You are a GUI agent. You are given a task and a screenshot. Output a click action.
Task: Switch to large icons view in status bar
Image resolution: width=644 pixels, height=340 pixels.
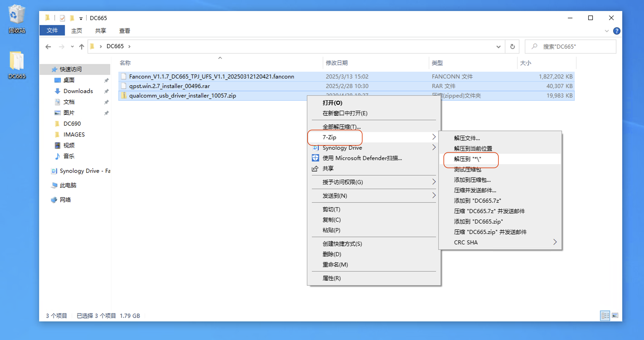pyautogui.click(x=615, y=316)
